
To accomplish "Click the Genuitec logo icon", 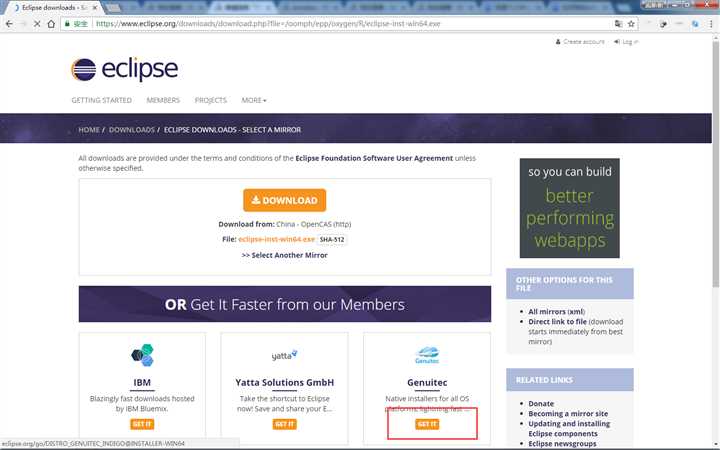I will click(427, 355).
